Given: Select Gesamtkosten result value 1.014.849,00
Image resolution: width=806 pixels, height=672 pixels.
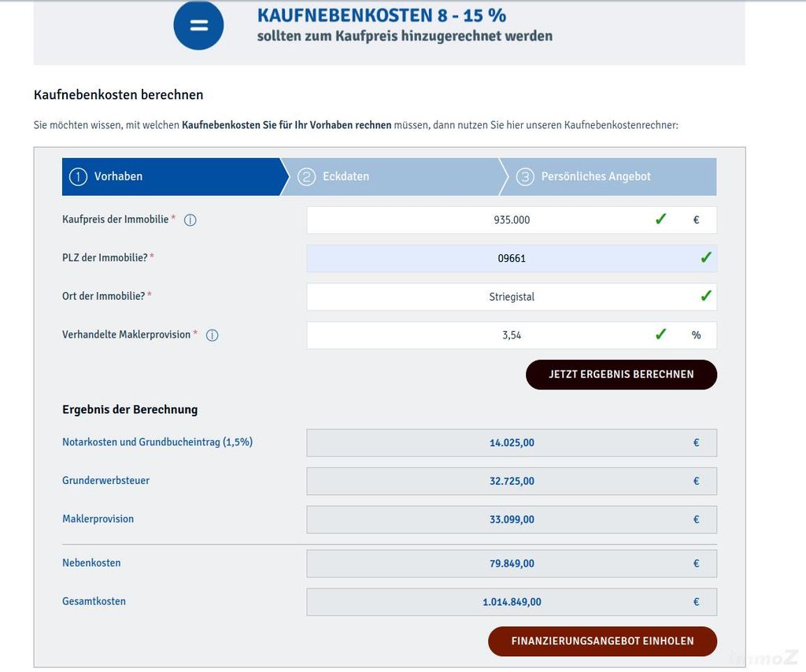Looking at the screenshot, I should (512, 602).
